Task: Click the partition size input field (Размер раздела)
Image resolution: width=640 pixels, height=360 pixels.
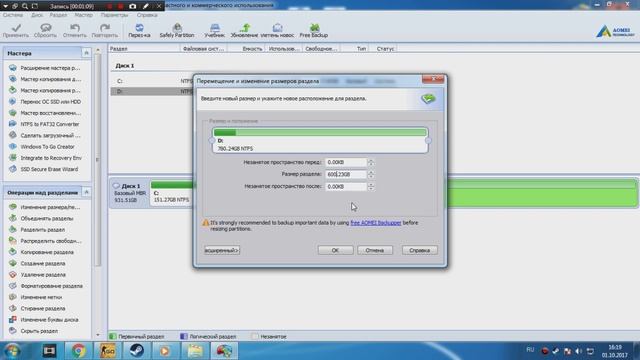Action: tap(346, 174)
